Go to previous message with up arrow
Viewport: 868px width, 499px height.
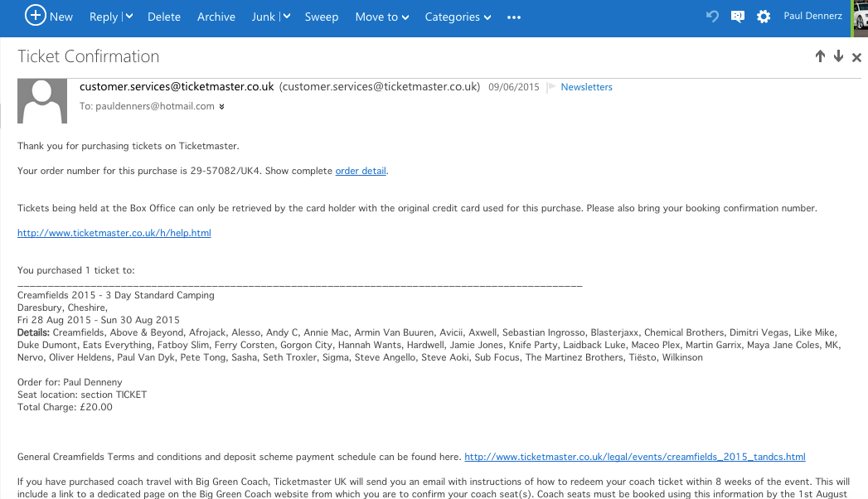point(820,56)
